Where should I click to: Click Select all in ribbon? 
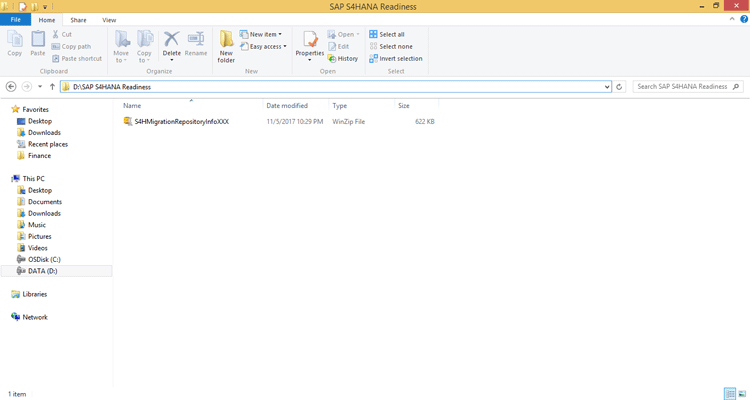[386, 34]
